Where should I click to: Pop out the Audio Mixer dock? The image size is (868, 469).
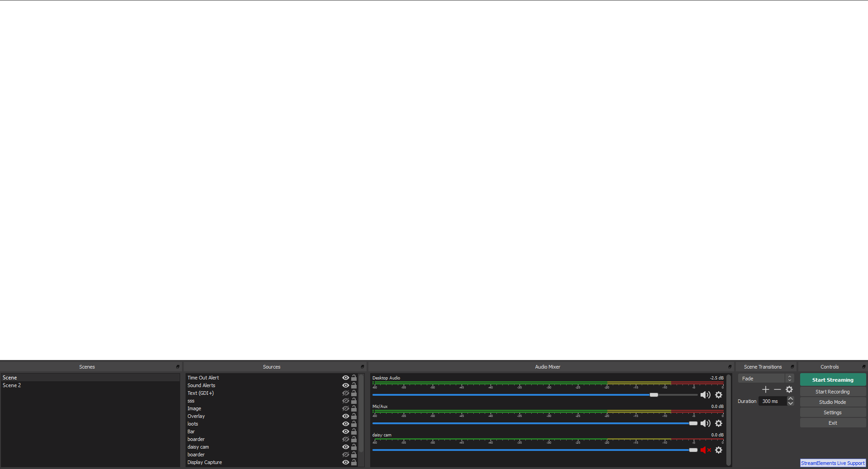point(730,367)
